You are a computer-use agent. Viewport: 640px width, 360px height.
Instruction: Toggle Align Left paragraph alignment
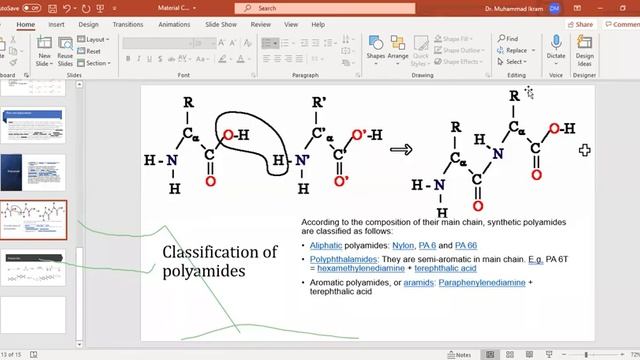[x=267, y=59]
